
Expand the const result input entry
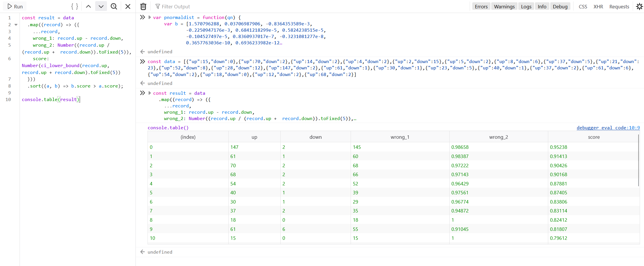click(x=150, y=93)
